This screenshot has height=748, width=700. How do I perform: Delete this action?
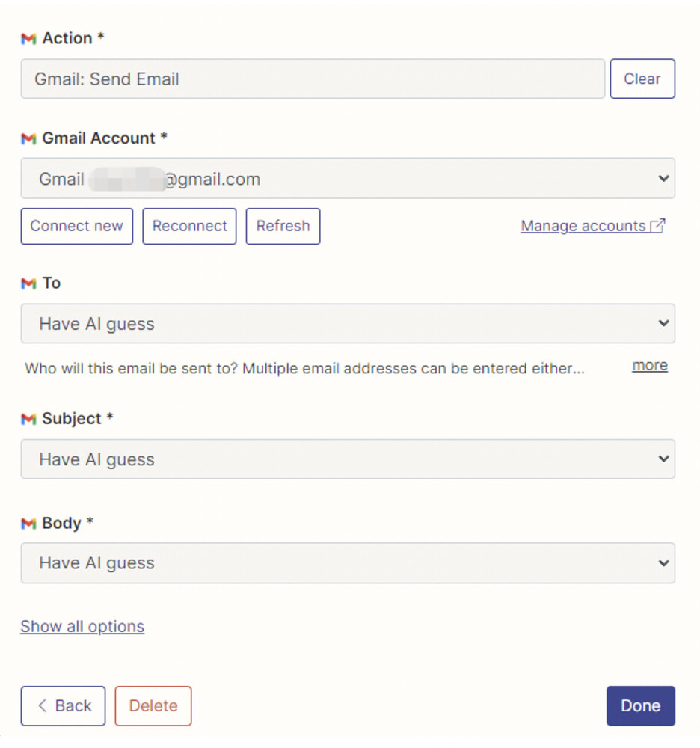tap(153, 706)
